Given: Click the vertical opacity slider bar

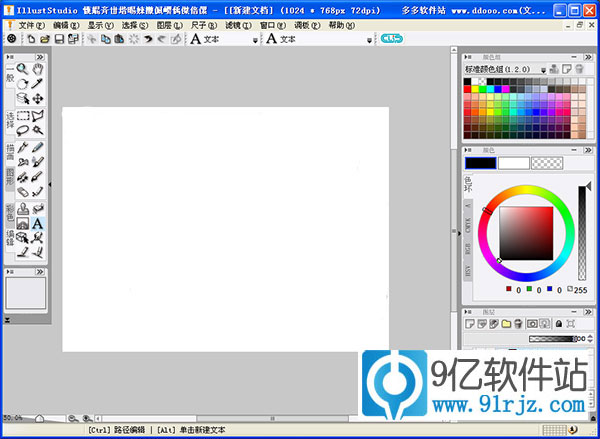Looking at the screenshot, I should click(x=582, y=233).
